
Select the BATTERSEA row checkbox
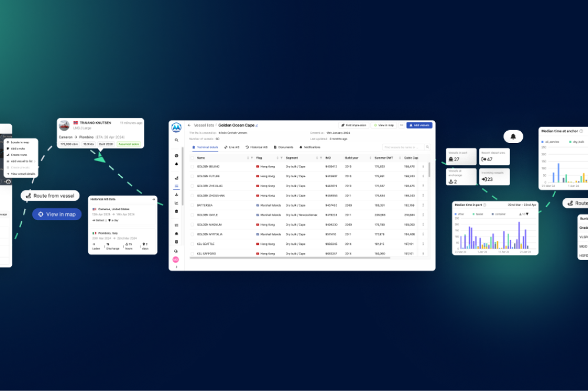point(192,205)
